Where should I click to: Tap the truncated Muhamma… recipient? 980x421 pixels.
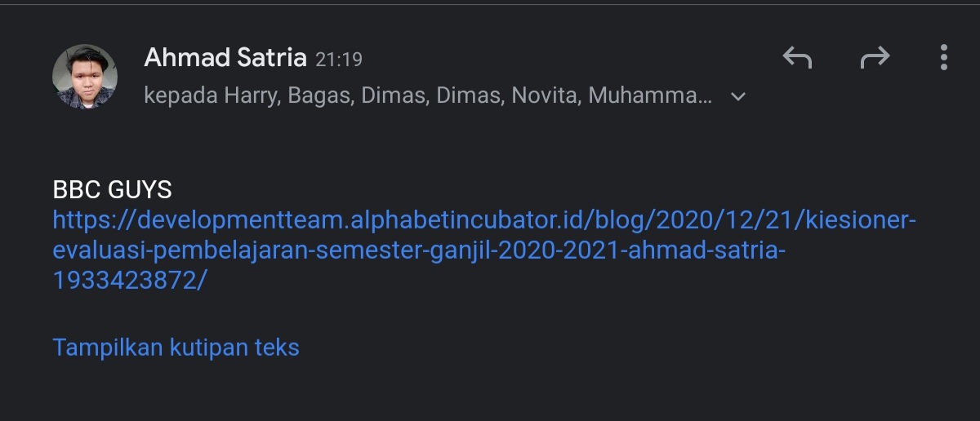(650, 96)
